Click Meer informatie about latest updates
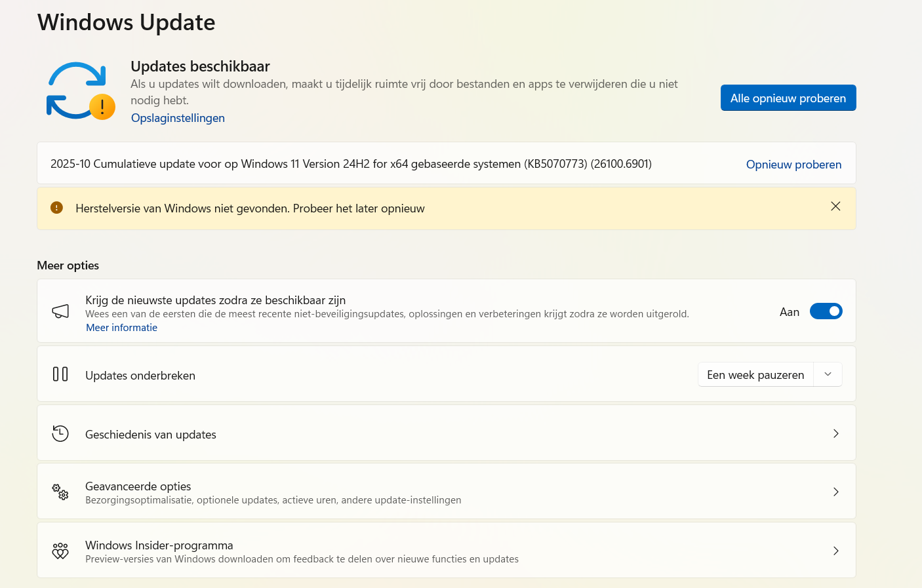Viewport: 922px width, 588px height. pos(121,327)
